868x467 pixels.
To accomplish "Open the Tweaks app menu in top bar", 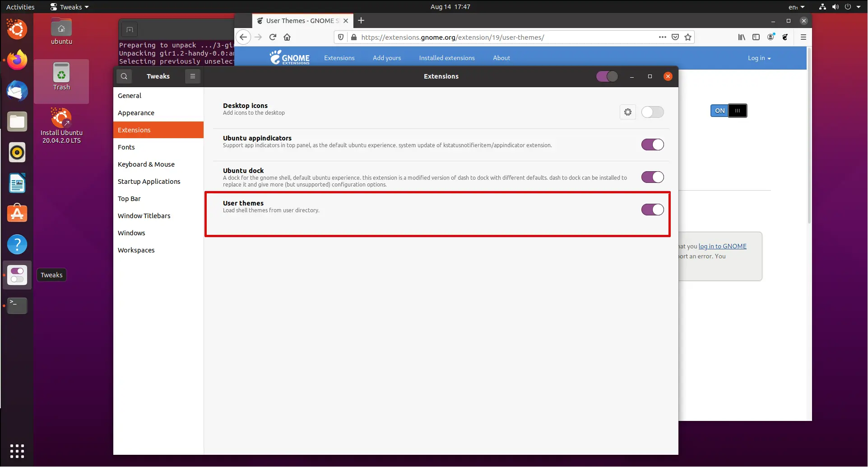I will (70, 7).
